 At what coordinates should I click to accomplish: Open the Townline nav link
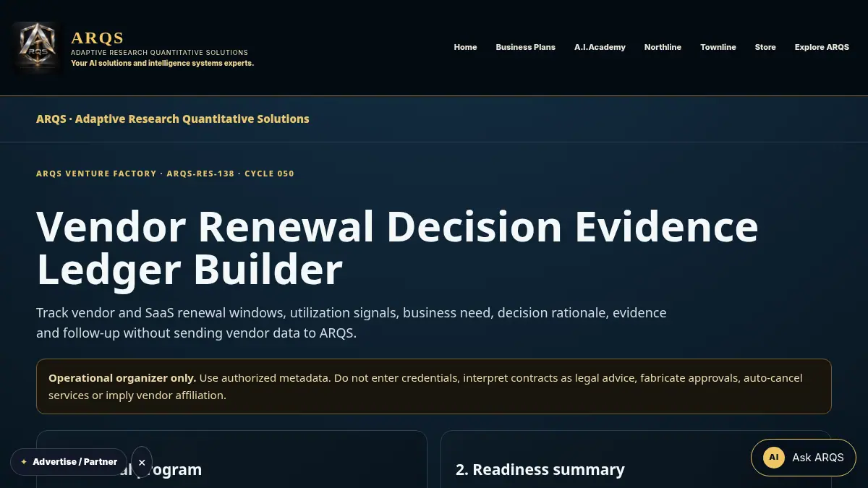click(718, 47)
